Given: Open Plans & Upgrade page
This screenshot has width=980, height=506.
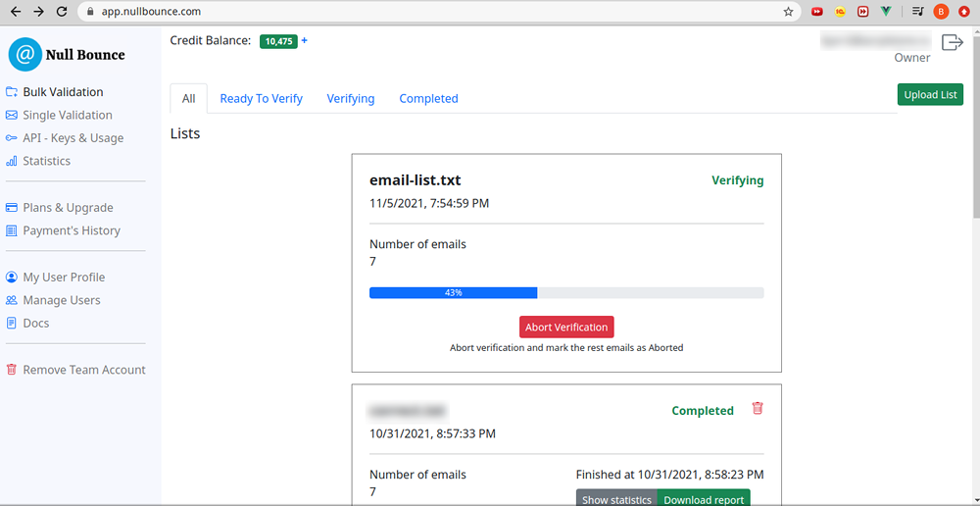Looking at the screenshot, I should click(69, 208).
